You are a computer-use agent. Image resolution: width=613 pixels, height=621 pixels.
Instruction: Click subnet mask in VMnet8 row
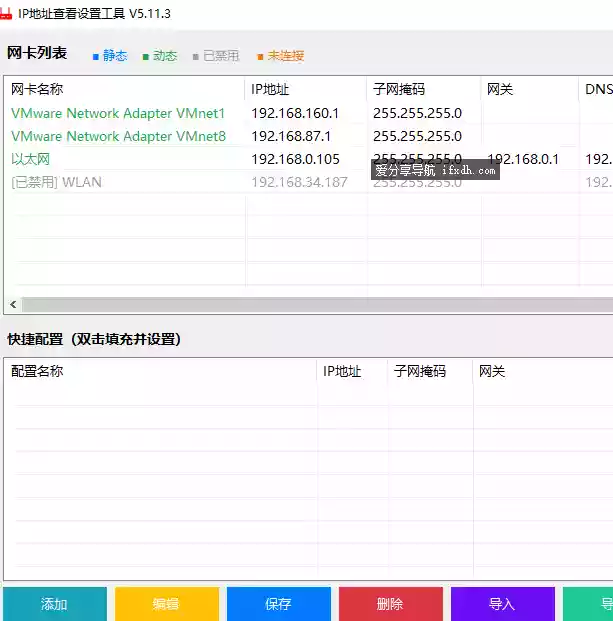[x=417, y=136]
